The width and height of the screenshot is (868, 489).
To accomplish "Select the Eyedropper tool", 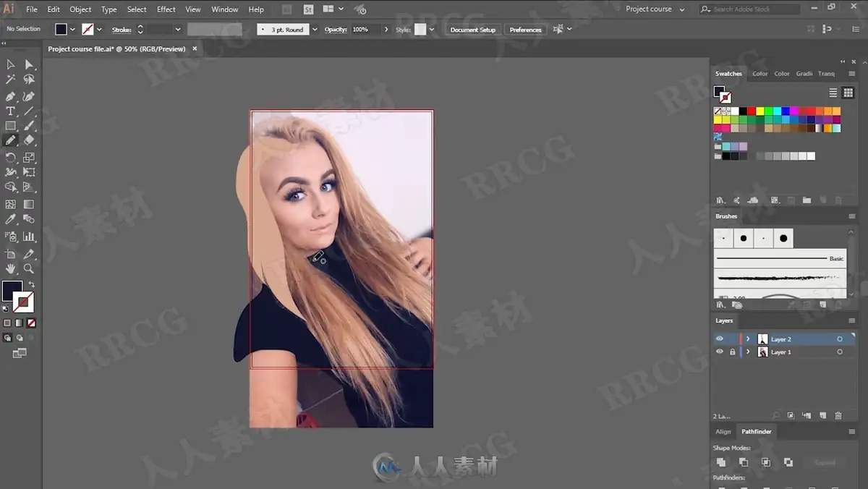I will pyautogui.click(x=10, y=219).
